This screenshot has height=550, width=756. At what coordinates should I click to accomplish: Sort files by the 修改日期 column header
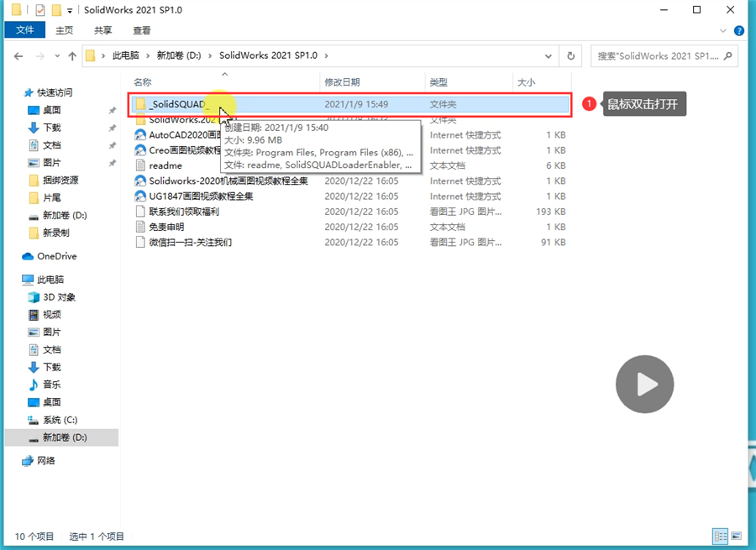pyautogui.click(x=342, y=82)
